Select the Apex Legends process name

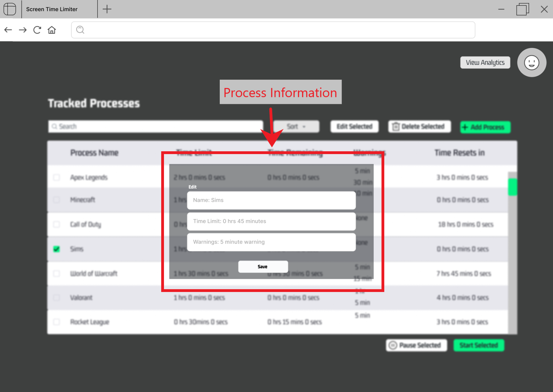pyautogui.click(x=89, y=177)
